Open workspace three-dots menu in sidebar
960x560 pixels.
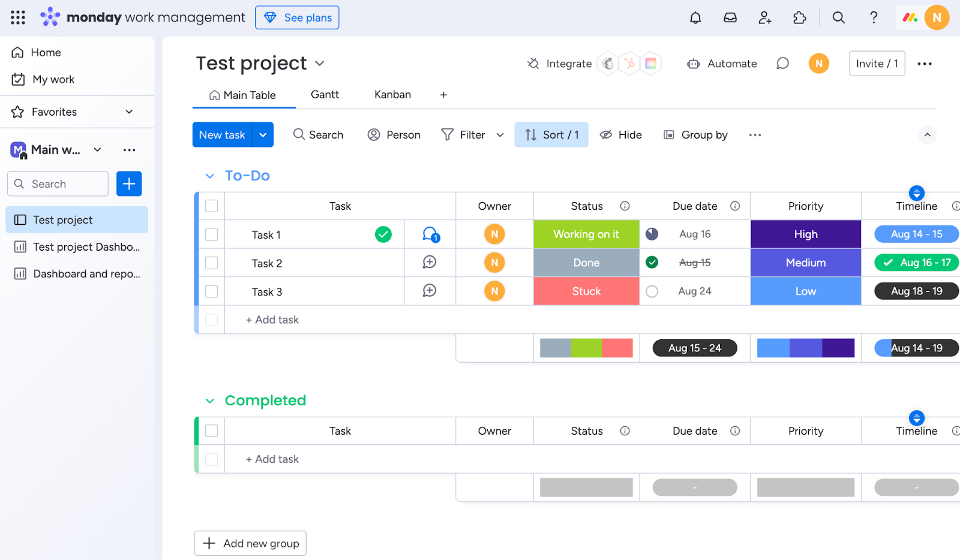tap(130, 150)
